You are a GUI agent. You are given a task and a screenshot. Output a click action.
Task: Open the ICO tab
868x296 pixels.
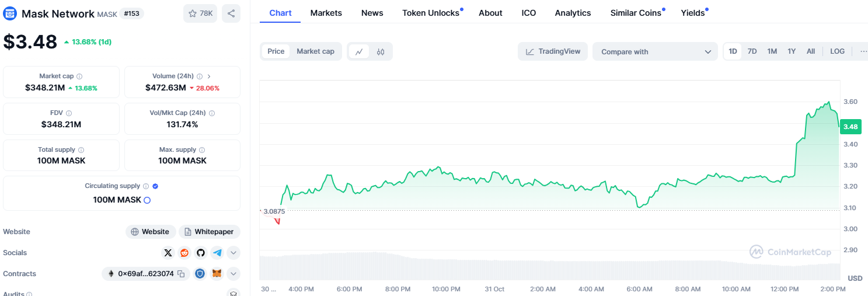point(529,13)
